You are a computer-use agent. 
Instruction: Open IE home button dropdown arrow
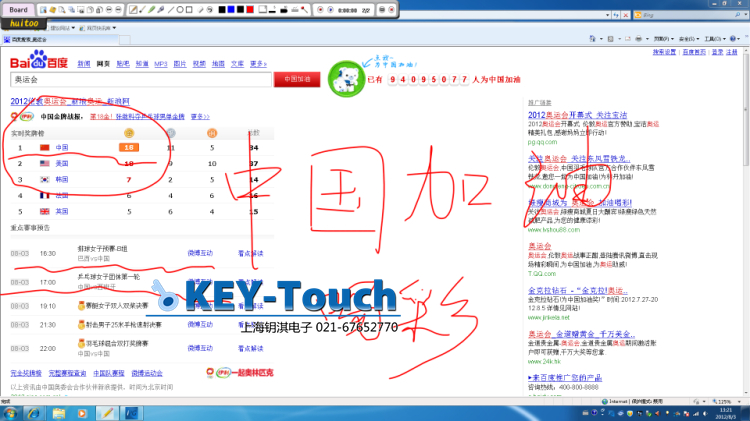(601, 39)
